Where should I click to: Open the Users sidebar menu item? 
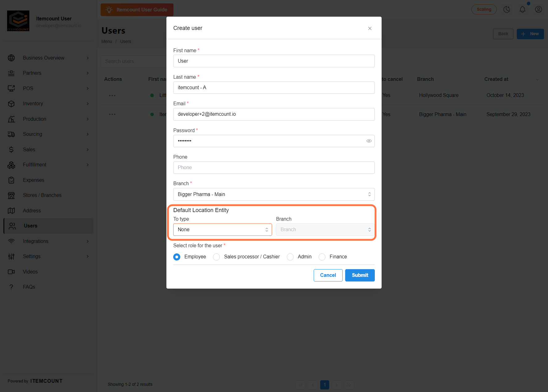(x=48, y=226)
